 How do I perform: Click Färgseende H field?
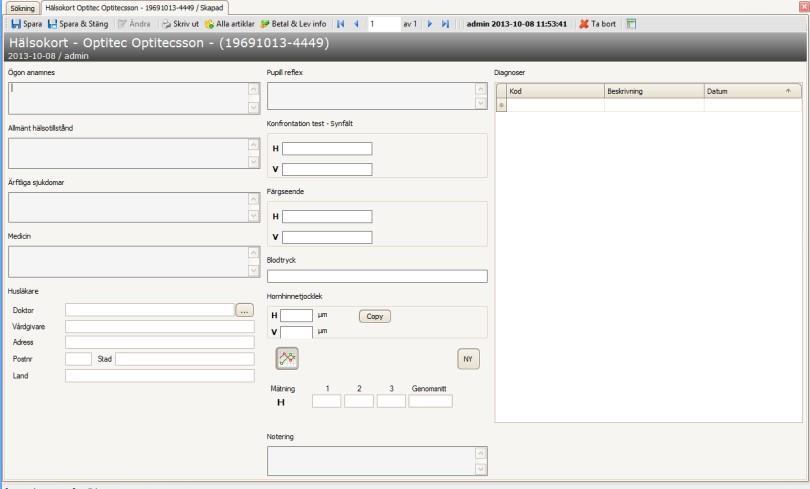327,216
